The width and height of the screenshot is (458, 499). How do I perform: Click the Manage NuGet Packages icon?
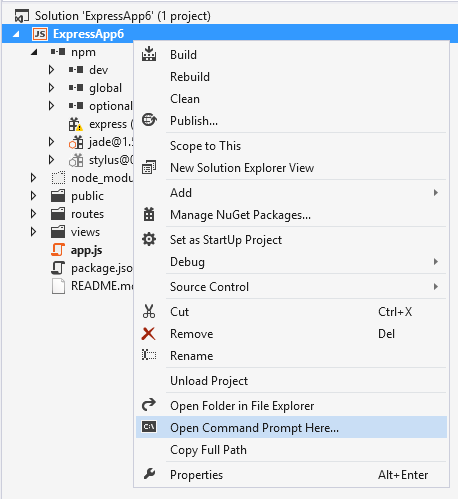click(149, 214)
